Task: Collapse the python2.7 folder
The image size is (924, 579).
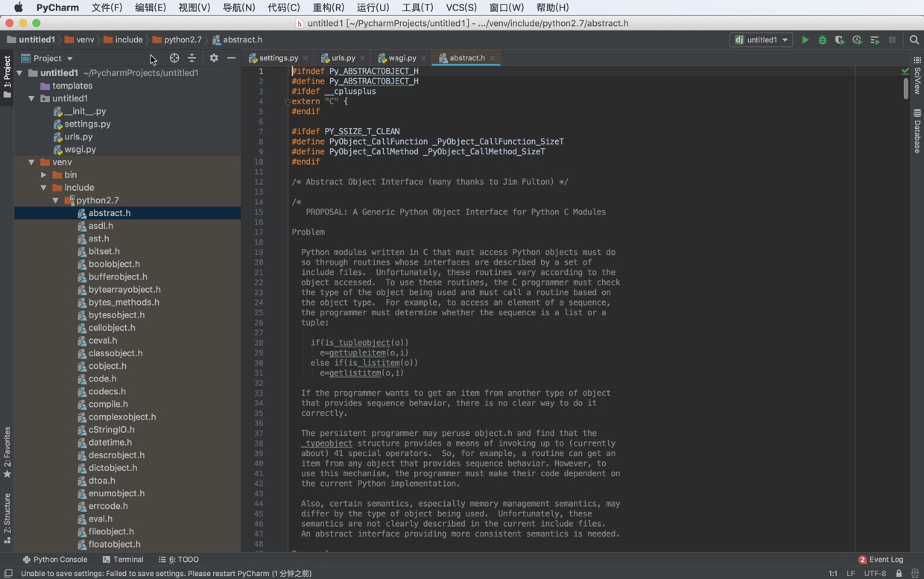Action: tap(56, 200)
